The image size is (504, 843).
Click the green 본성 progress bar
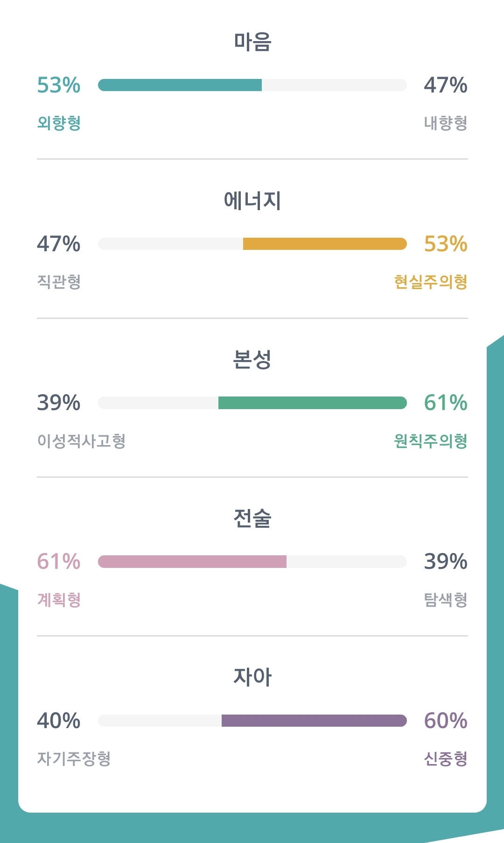252,403
